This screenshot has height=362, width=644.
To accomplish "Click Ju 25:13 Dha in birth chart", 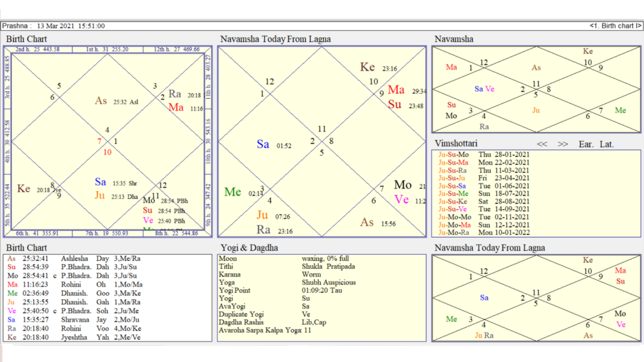I will [116, 196].
